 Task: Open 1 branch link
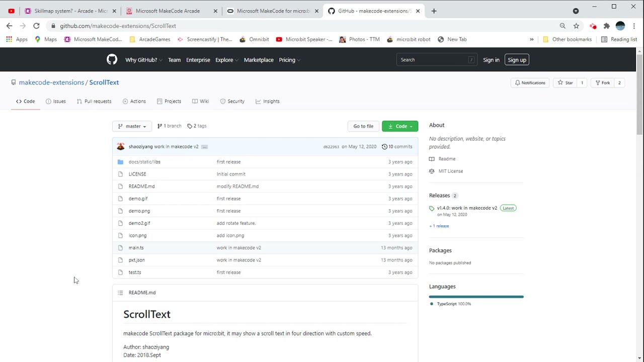(x=169, y=126)
